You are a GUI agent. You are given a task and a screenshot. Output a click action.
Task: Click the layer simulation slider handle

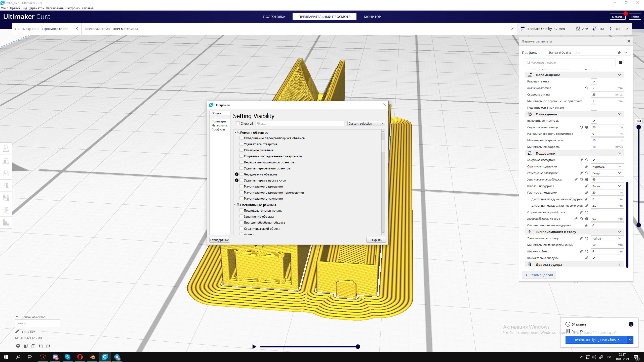[x=358, y=347]
